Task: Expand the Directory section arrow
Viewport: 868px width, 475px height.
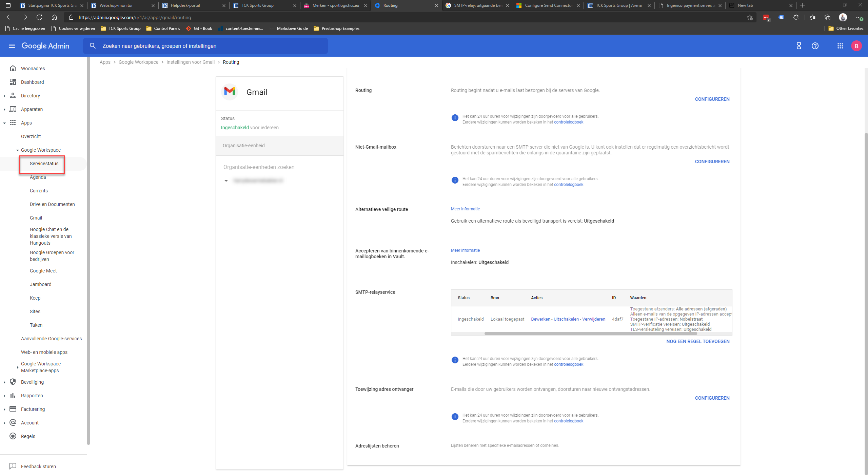Action: coord(4,96)
